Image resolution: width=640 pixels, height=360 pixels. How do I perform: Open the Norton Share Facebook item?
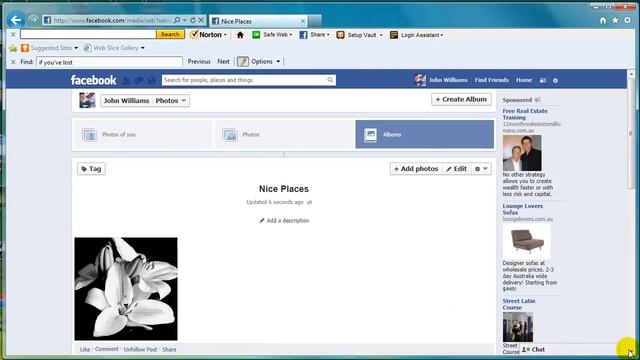click(314, 35)
